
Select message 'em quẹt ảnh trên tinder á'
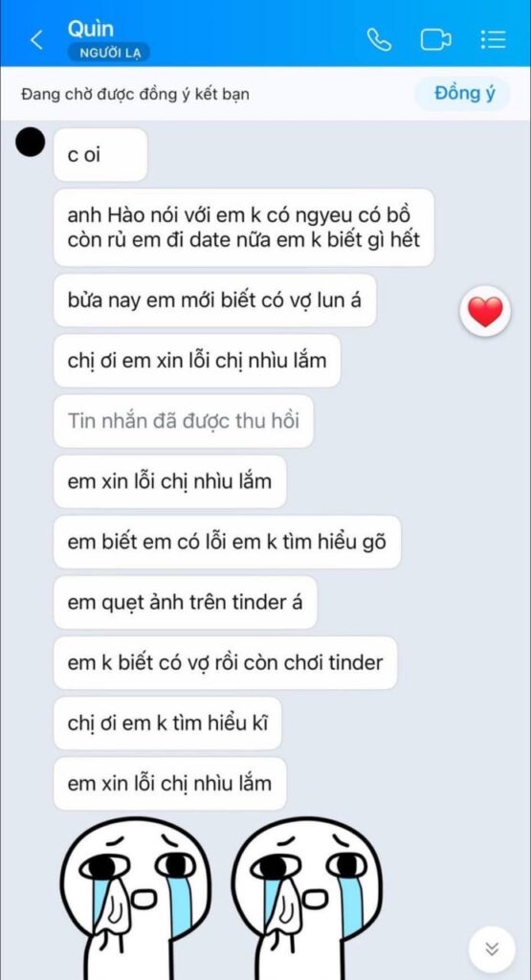point(185,603)
